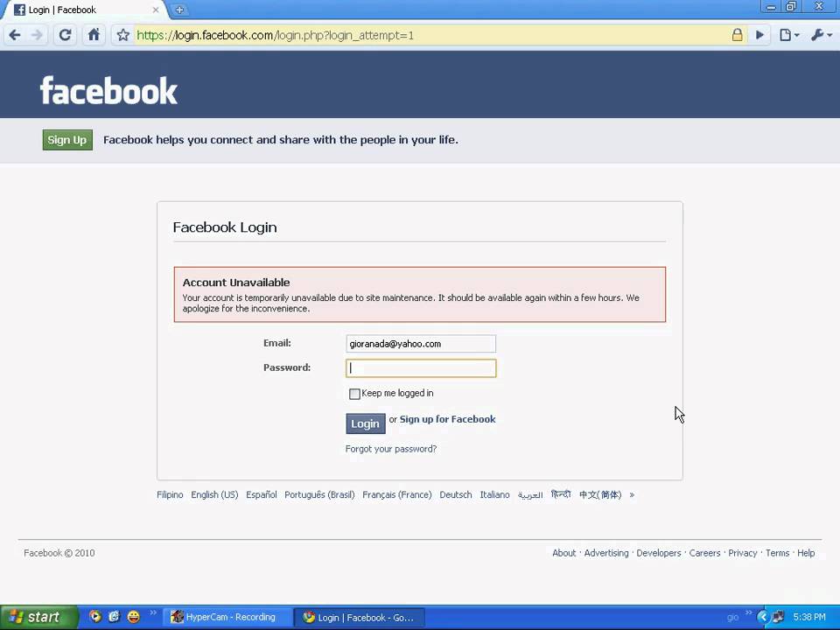The width and height of the screenshot is (840, 630).
Task: Click the Email input field
Action: click(x=421, y=344)
